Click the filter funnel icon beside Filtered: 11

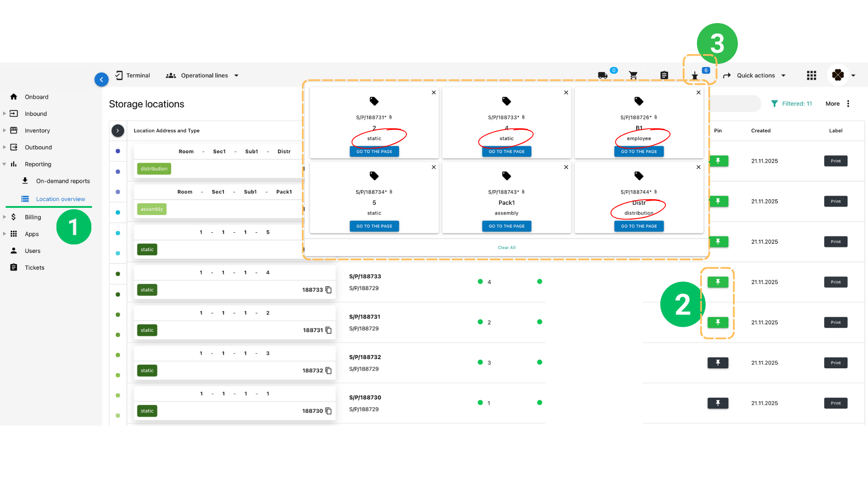point(775,103)
